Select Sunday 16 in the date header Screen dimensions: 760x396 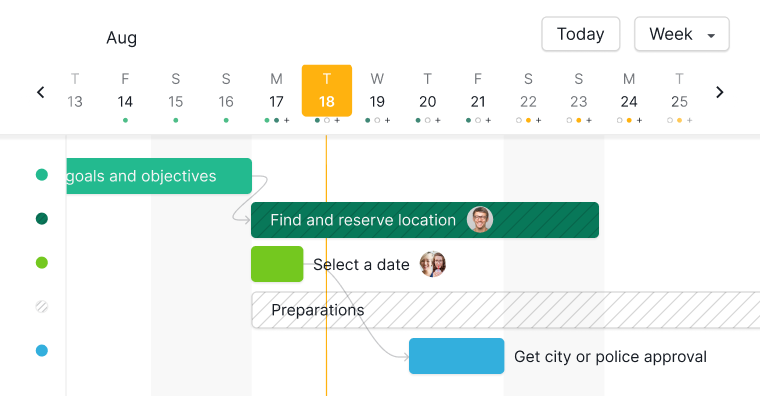pos(226,91)
